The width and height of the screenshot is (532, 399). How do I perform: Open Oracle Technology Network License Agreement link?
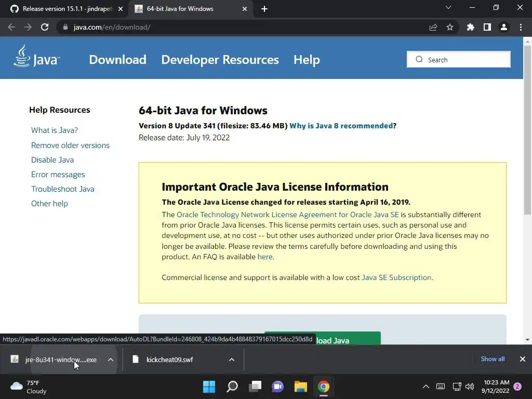pyautogui.click(x=288, y=215)
